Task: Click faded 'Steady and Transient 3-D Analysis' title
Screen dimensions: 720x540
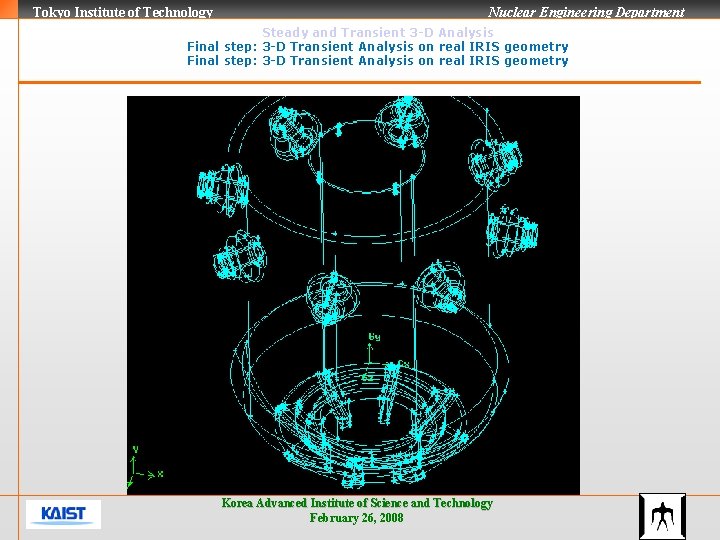Action: [x=377, y=33]
